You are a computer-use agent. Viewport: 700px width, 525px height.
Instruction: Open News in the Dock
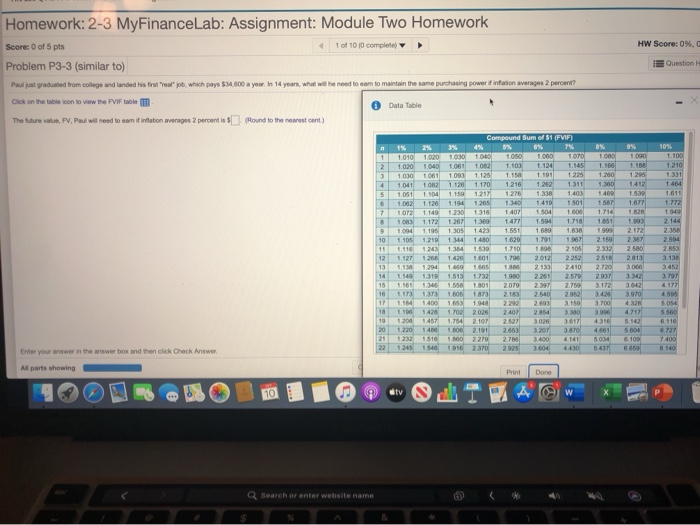tap(421, 393)
